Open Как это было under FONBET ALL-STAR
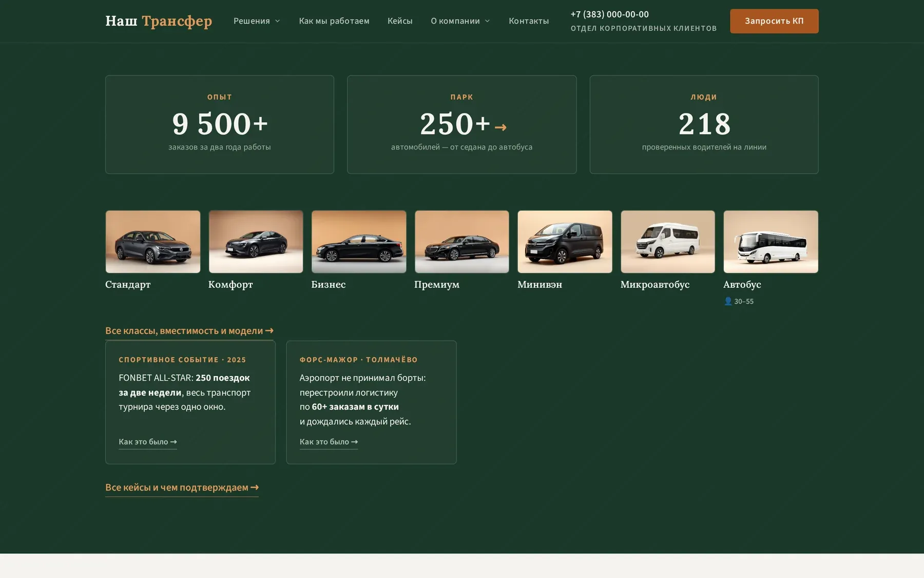This screenshot has width=924, height=578. tap(148, 442)
